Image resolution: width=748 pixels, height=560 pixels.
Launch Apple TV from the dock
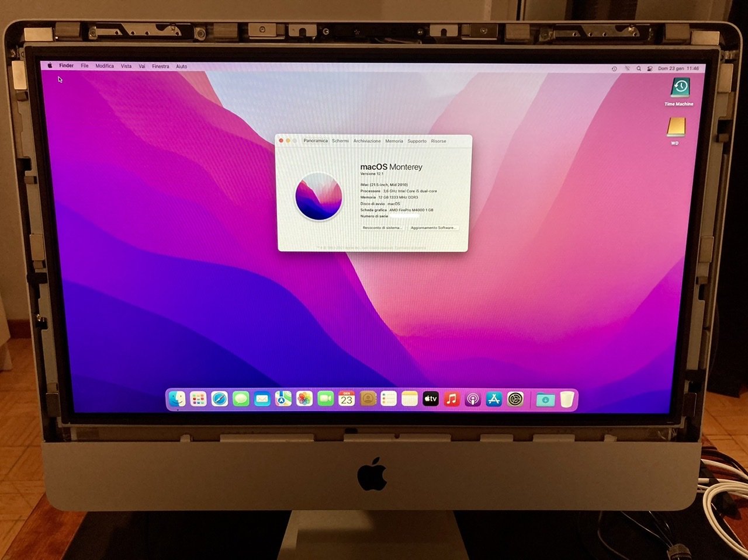[431, 399]
